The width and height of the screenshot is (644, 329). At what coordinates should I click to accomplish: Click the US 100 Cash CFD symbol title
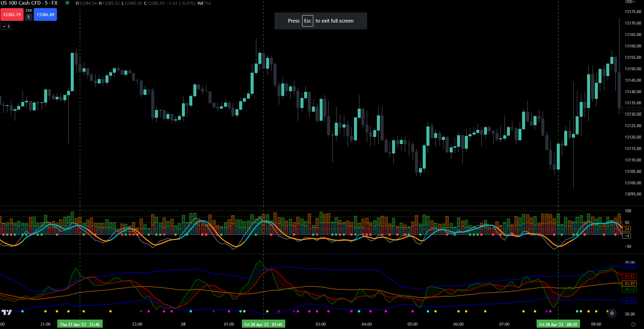(29, 3)
